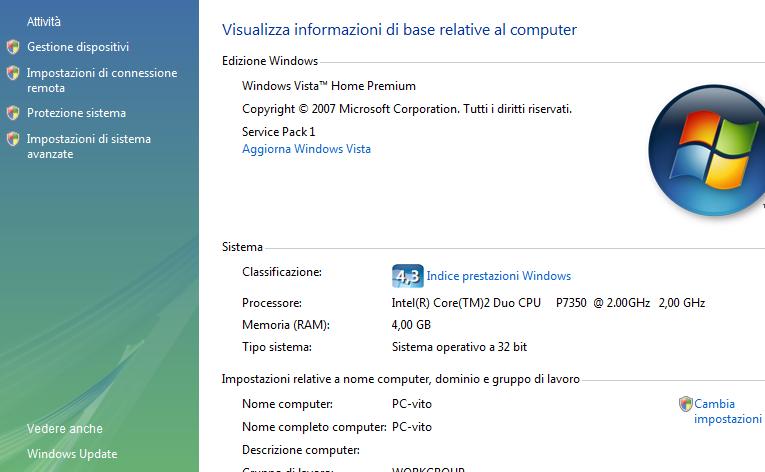Open Impostazioni di sistema avanzate

point(89,146)
